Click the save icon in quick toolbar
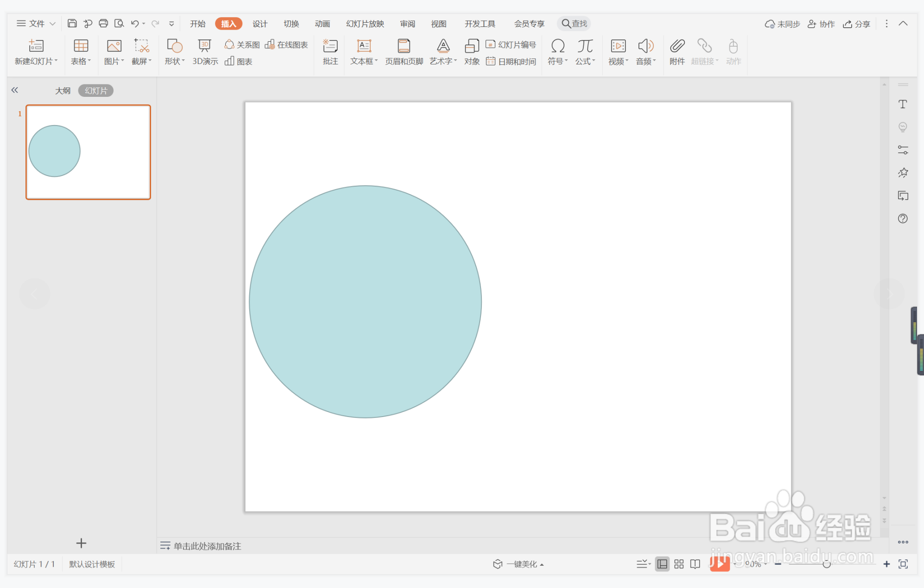 click(72, 24)
